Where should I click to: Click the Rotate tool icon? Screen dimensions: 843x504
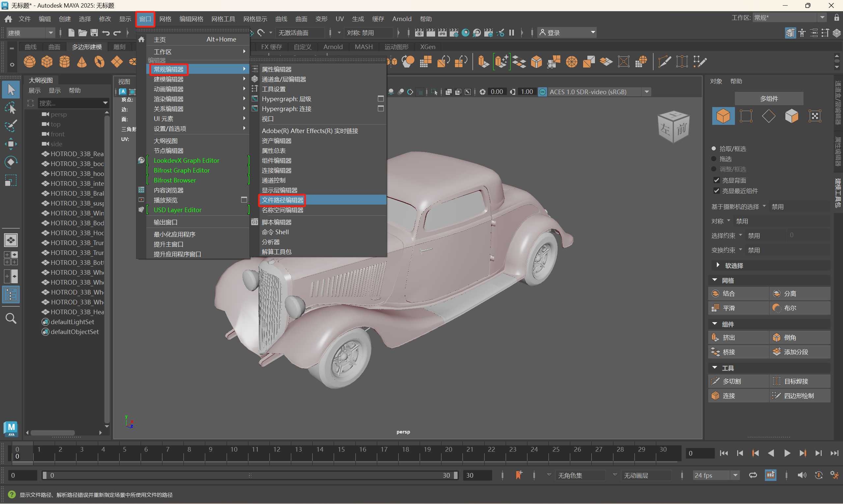pyautogui.click(x=11, y=162)
